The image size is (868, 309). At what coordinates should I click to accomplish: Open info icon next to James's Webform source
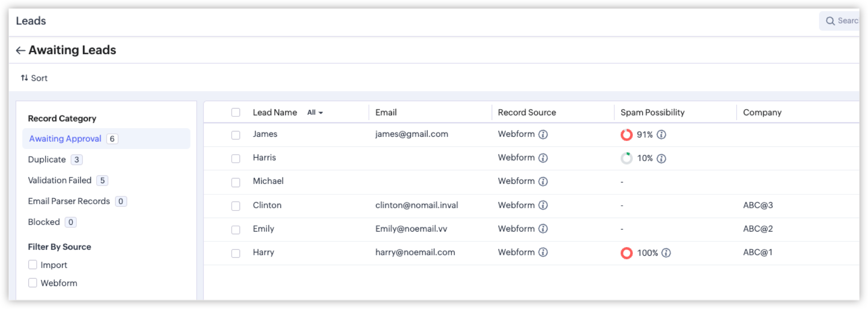pos(543,134)
